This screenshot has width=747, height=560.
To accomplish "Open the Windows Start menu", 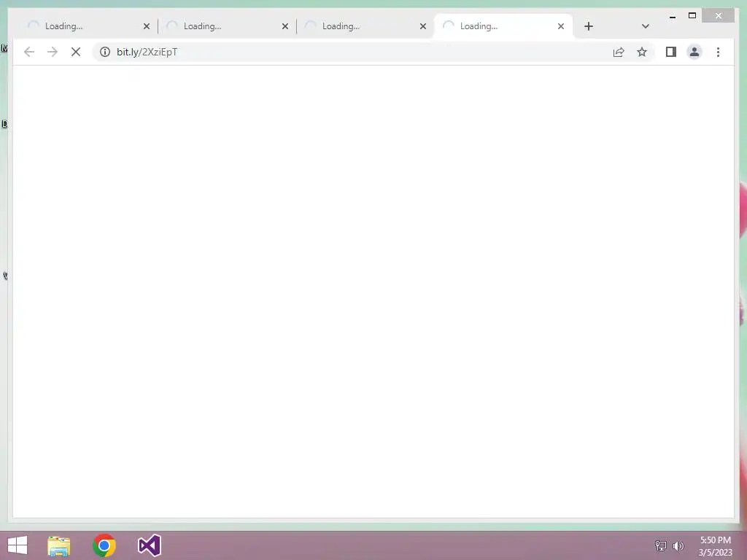I will 18,545.
